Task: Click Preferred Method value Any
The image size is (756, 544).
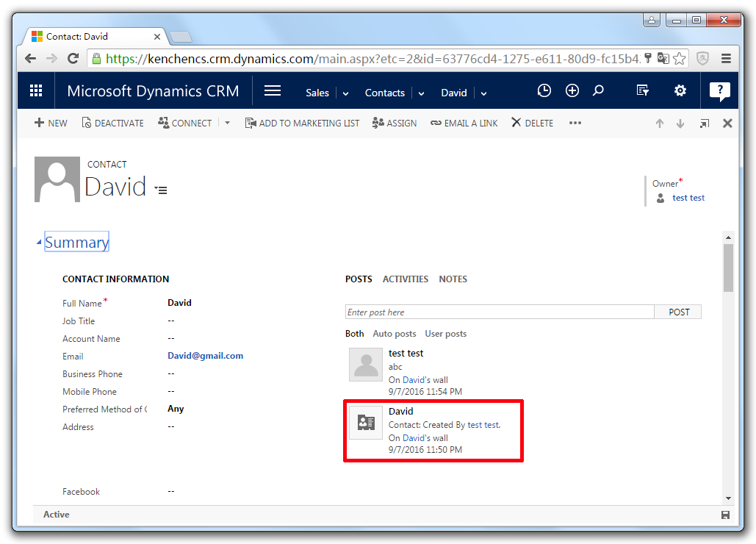Action: [x=176, y=409]
